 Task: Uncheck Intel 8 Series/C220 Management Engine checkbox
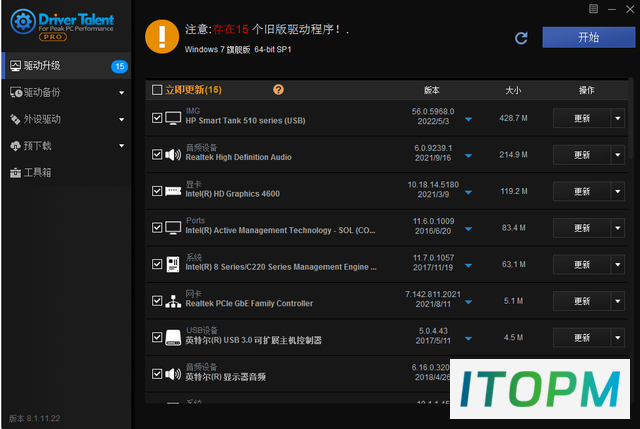157,264
